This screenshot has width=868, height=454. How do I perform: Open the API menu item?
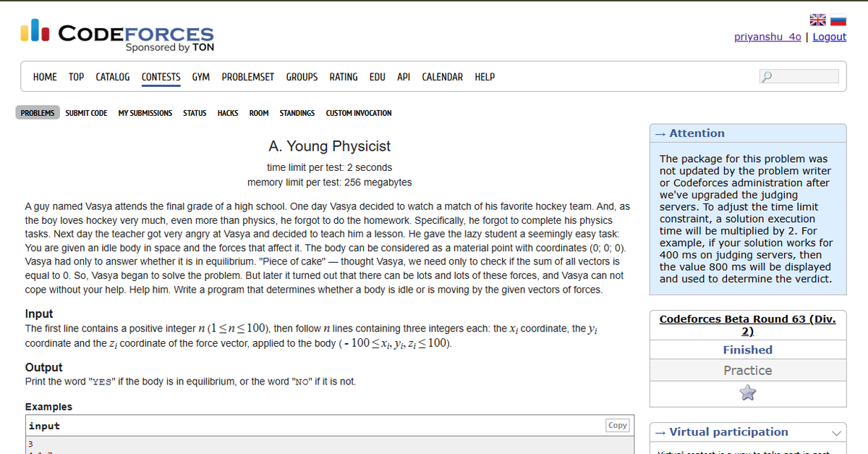[404, 77]
